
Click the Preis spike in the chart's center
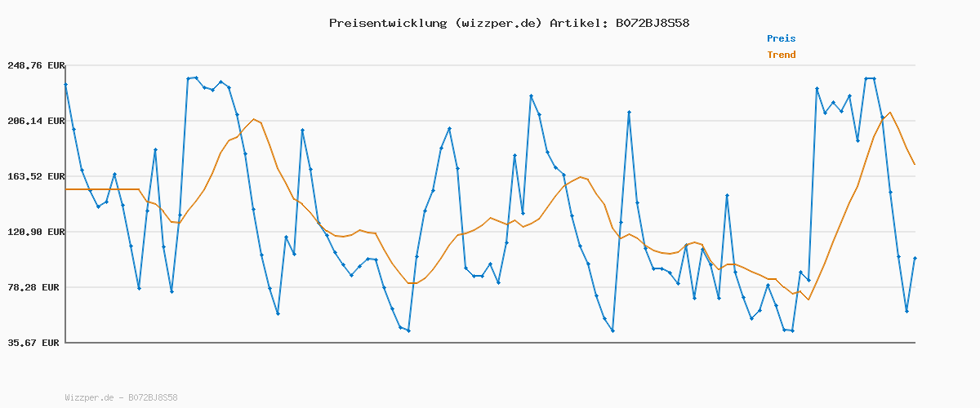531,96
